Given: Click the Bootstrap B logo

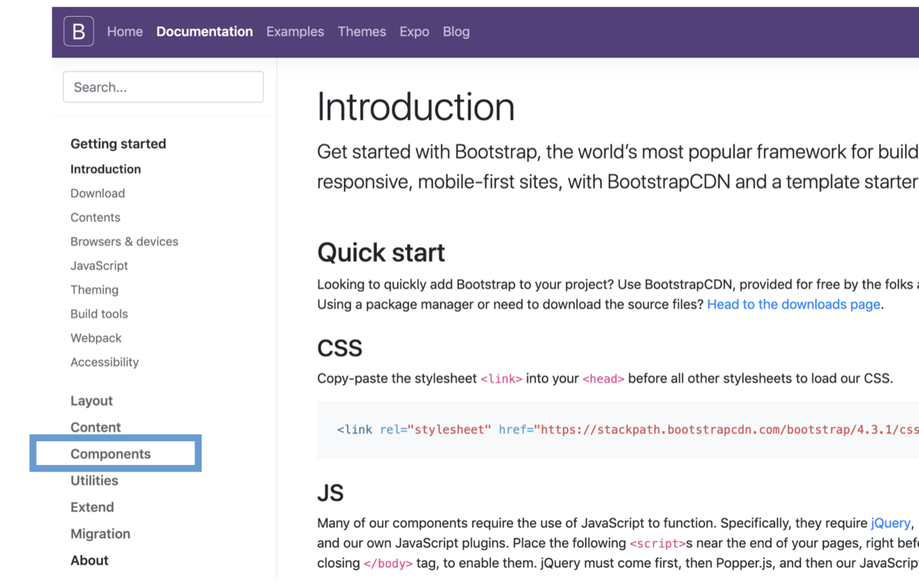Looking at the screenshot, I should (78, 31).
